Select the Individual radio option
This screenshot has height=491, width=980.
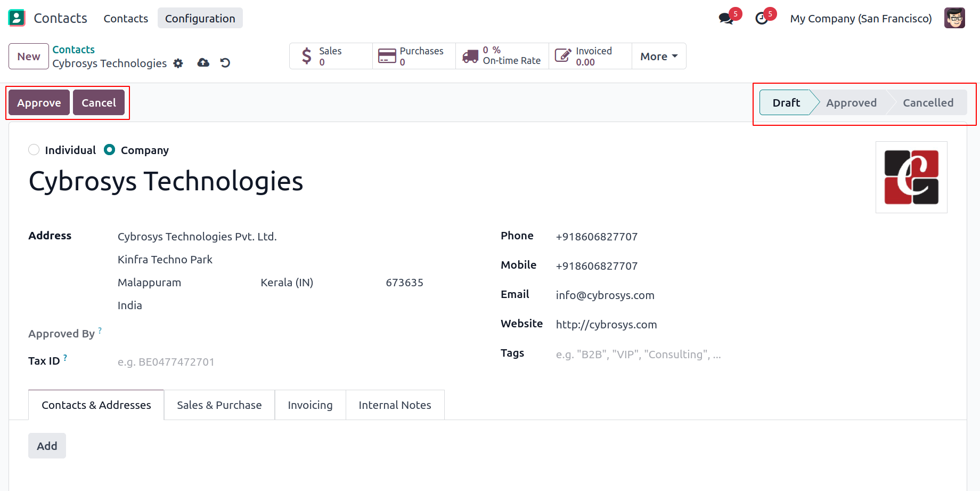[34, 150]
